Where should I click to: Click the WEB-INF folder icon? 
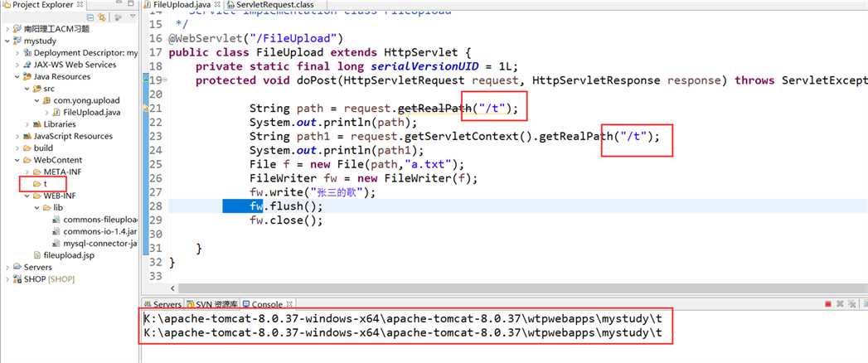pyautogui.click(x=37, y=196)
